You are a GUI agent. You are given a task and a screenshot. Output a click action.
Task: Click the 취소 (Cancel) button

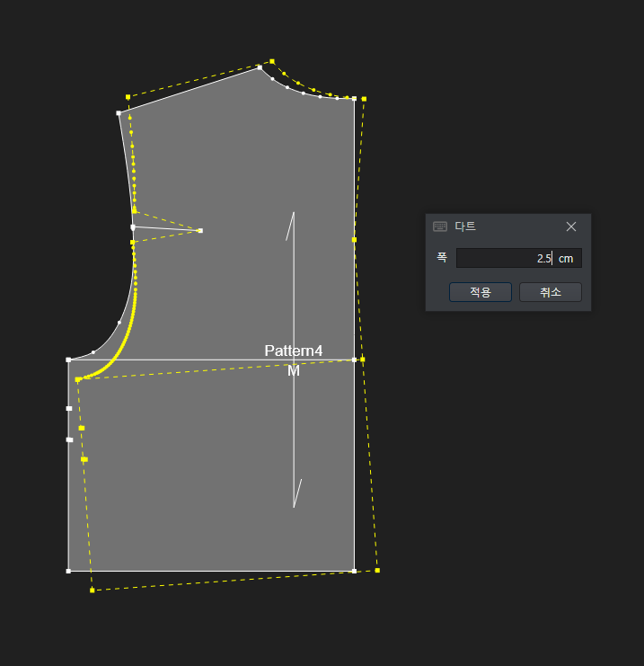tap(551, 292)
